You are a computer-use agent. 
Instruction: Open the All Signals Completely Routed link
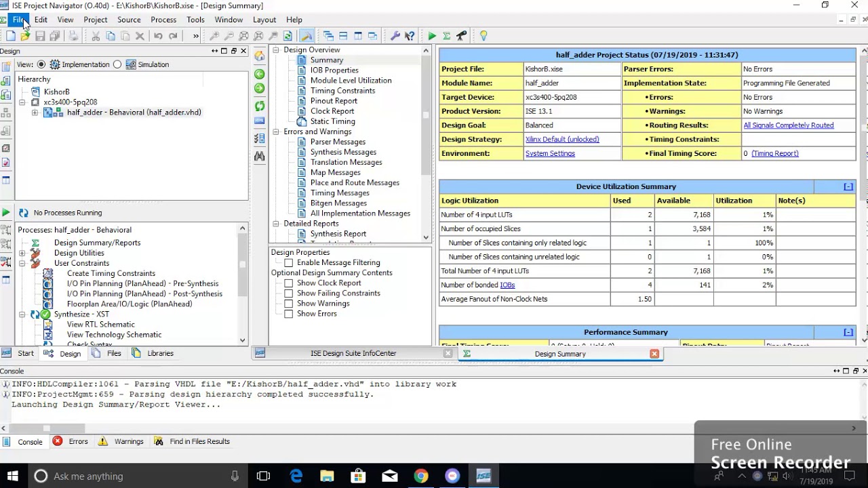point(789,125)
